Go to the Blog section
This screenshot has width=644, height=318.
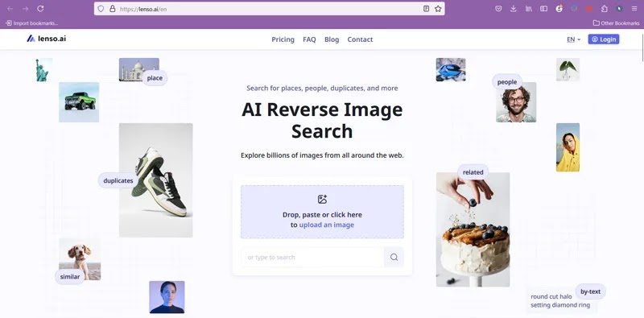(332, 39)
